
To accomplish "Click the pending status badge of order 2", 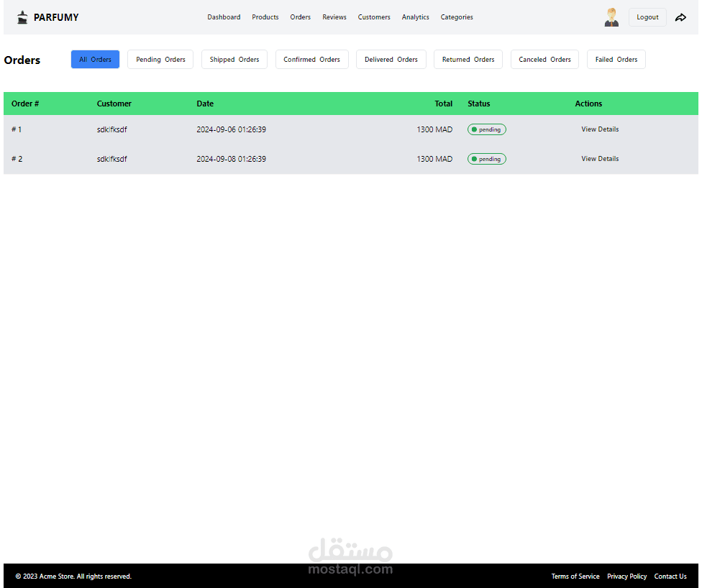I will (x=487, y=159).
